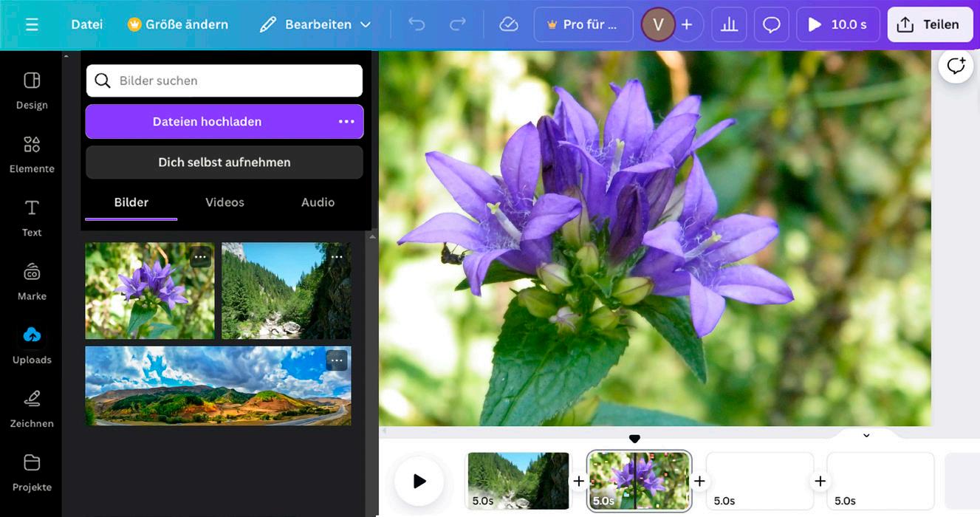Switch to the Audio tab

click(318, 202)
